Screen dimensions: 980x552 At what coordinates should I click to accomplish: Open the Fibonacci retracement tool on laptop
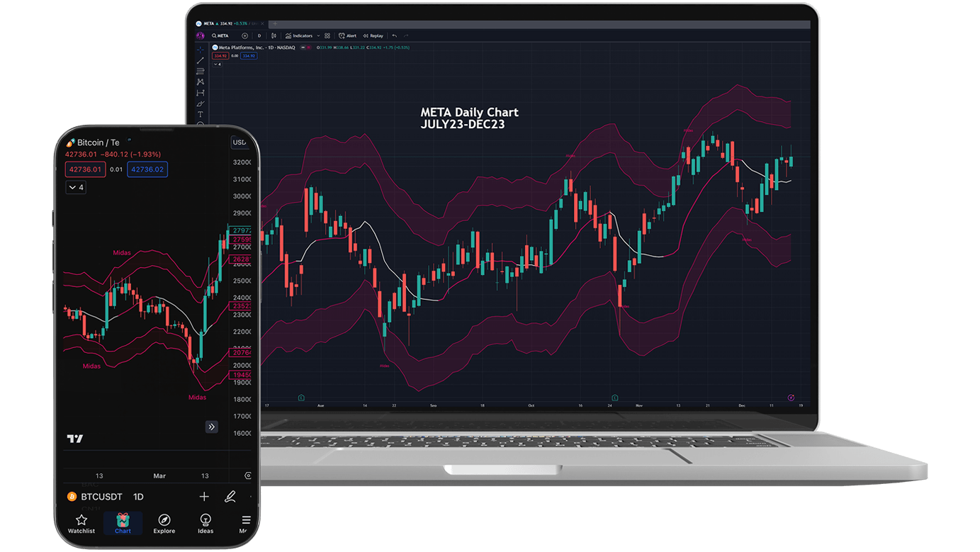201,71
